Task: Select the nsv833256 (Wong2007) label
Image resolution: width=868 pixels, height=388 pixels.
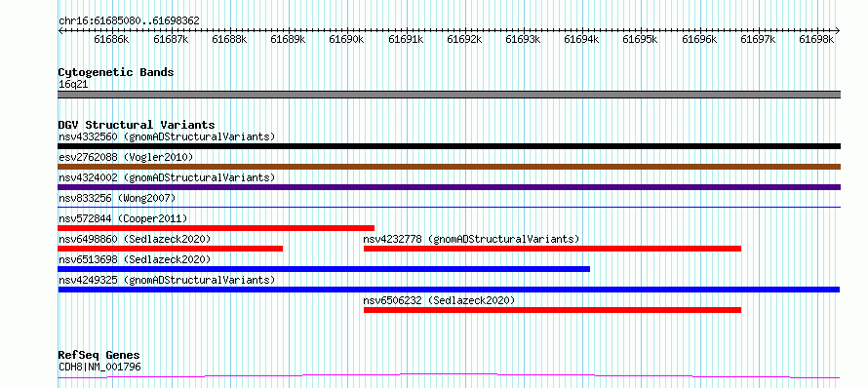Action: point(117,198)
